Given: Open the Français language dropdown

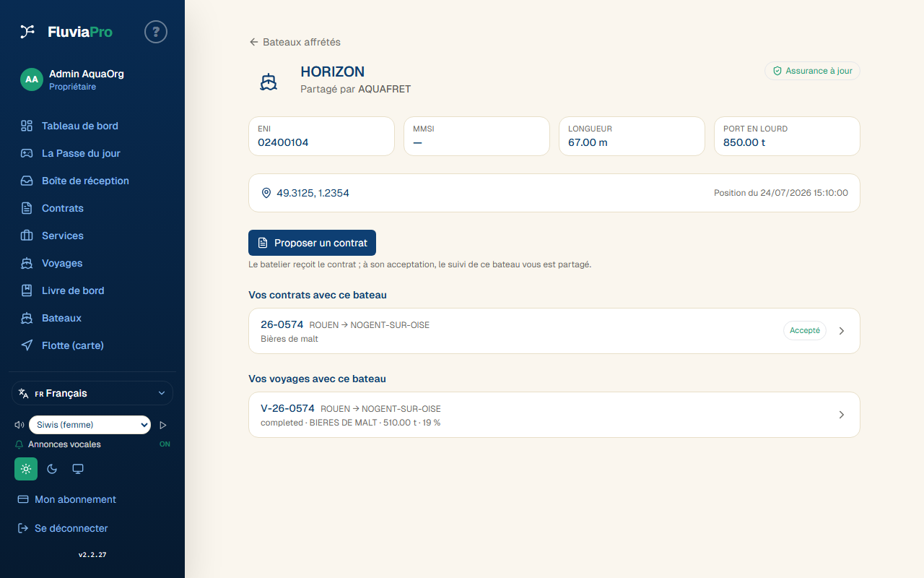Looking at the screenshot, I should point(92,393).
